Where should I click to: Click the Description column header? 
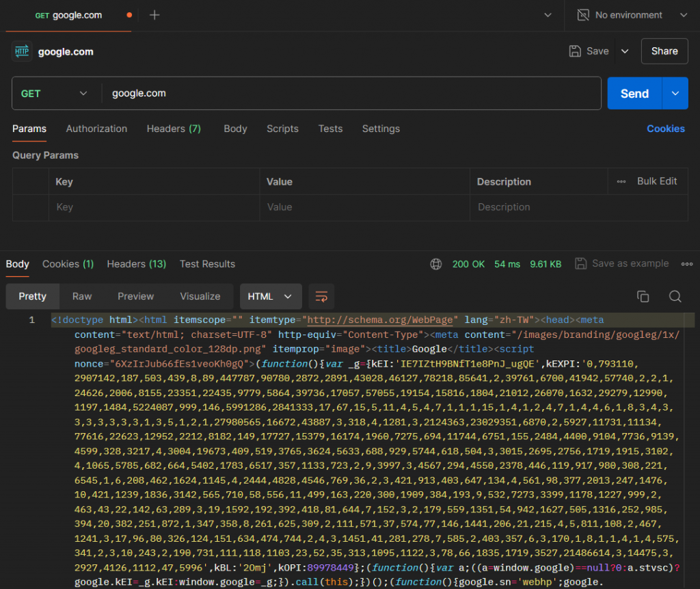(x=504, y=182)
